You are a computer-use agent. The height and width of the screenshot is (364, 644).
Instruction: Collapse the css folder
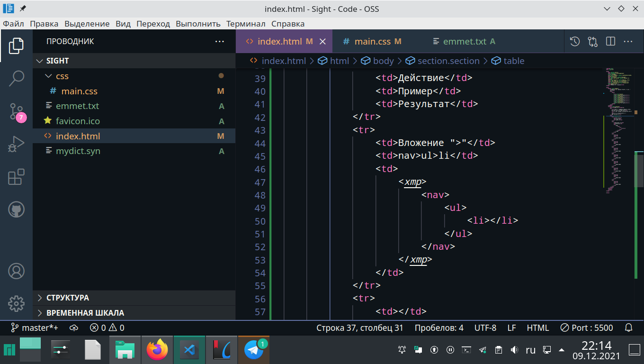[x=62, y=76]
